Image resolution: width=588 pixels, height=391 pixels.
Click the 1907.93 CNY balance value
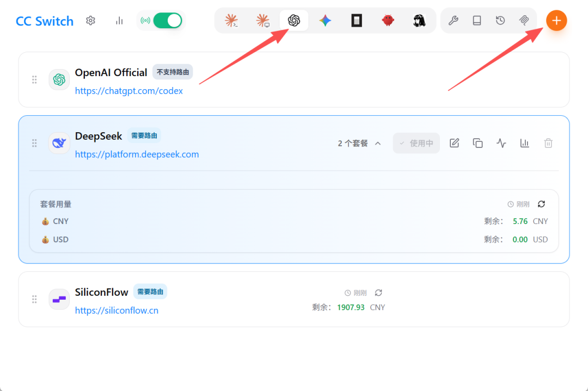tap(351, 307)
